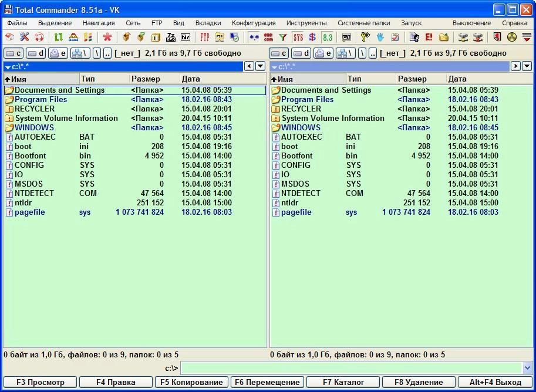Viewport: 536px width, 392px height.
Task: Click the red lifebuoy help icon
Action: 39,37
